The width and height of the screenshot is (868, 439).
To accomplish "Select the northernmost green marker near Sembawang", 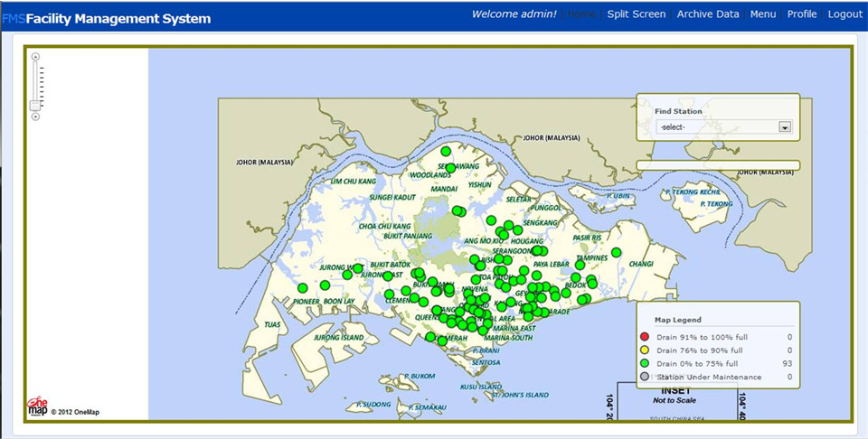I will click(446, 152).
